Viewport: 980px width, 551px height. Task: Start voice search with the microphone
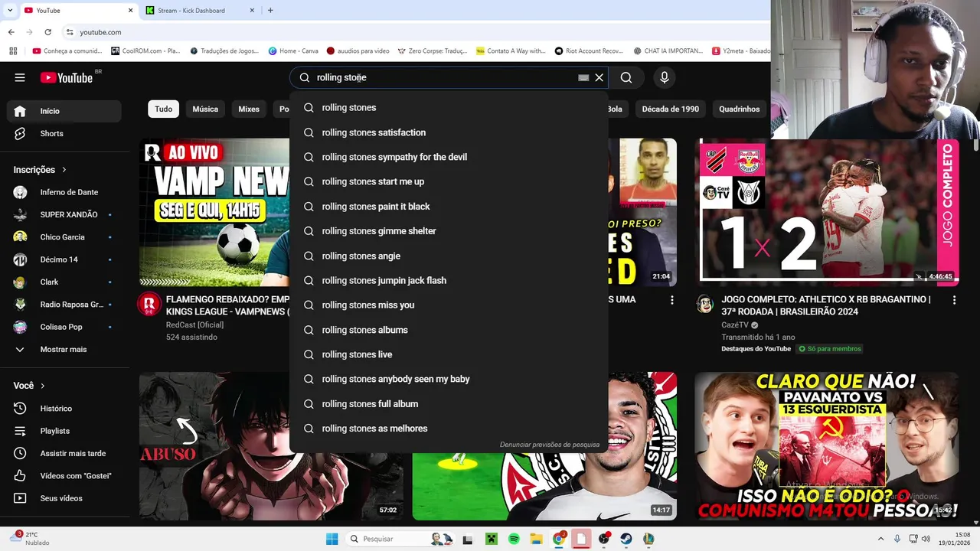click(665, 77)
